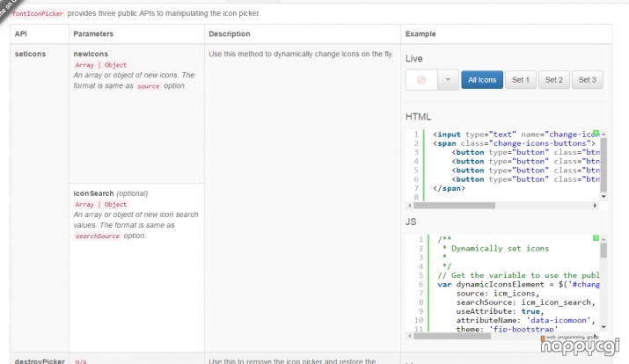Viewport: 629px width, 364px height.
Task: Choose the Set 1 button
Action: pyautogui.click(x=520, y=80)
